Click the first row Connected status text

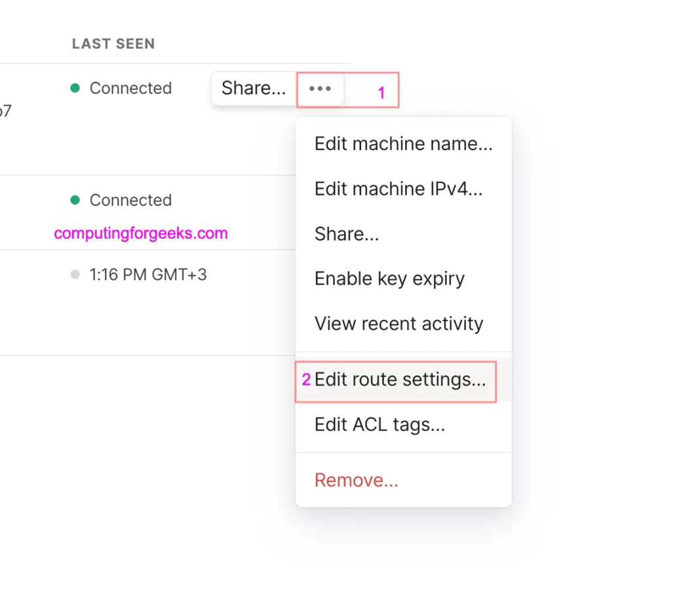pyautogui.click(x=131, y=89)
